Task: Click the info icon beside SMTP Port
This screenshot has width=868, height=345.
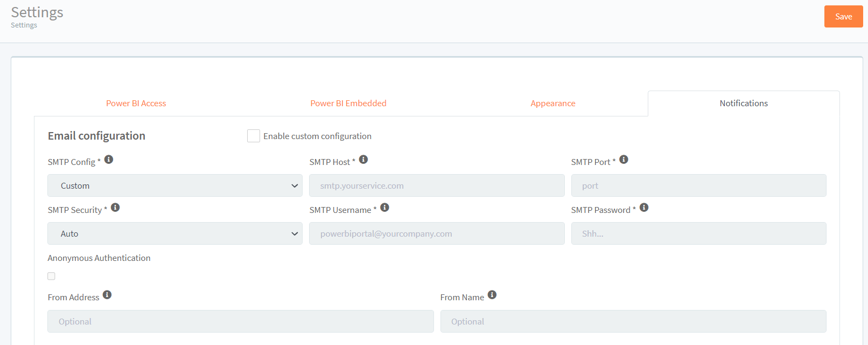Action: tap(624, 160)
